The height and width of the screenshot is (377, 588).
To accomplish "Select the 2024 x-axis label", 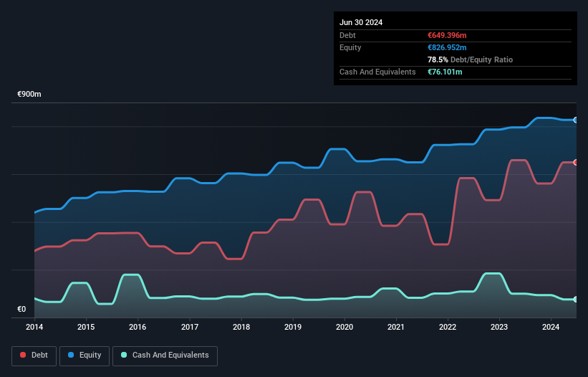I will [x=551, y=327].
